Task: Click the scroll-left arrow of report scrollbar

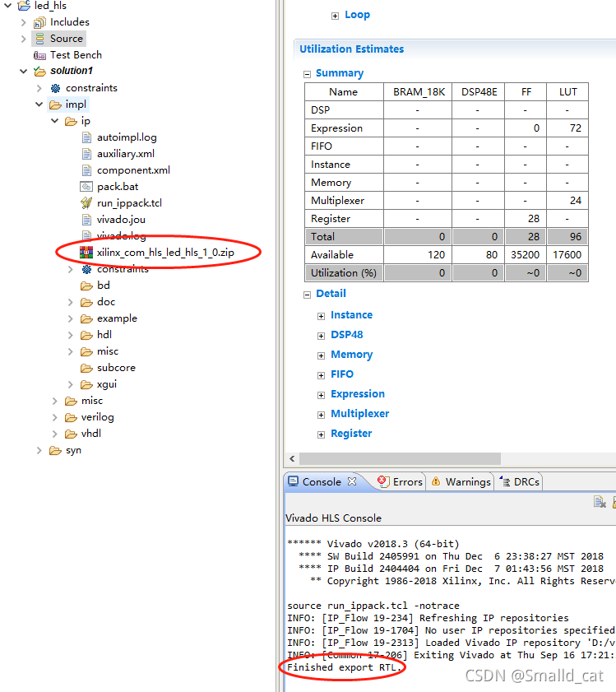Action: click(x=292, y=459)
